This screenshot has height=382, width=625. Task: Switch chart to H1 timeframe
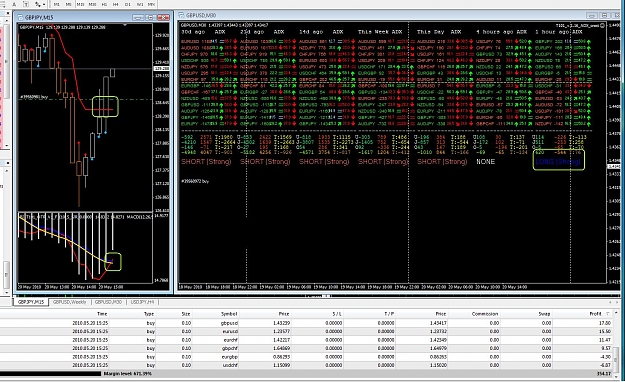pos(104,4)
